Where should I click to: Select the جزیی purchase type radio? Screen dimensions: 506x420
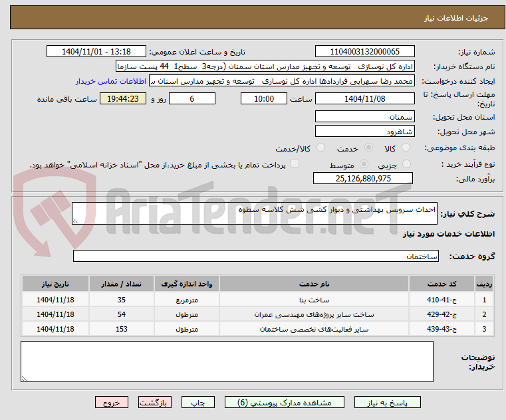tap(407, 164)
